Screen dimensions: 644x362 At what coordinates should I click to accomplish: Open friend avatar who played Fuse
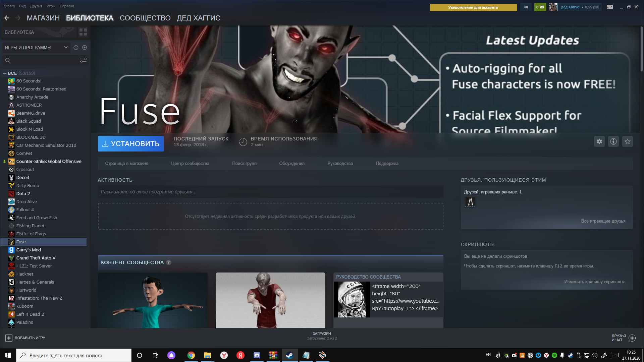[470, 202]
